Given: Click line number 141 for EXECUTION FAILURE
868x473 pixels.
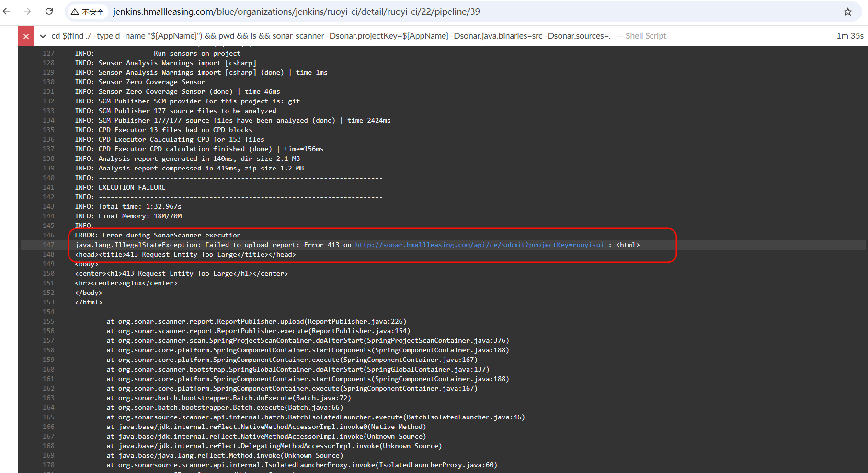Looking at the screenshot, I should [x=48, y=187].
